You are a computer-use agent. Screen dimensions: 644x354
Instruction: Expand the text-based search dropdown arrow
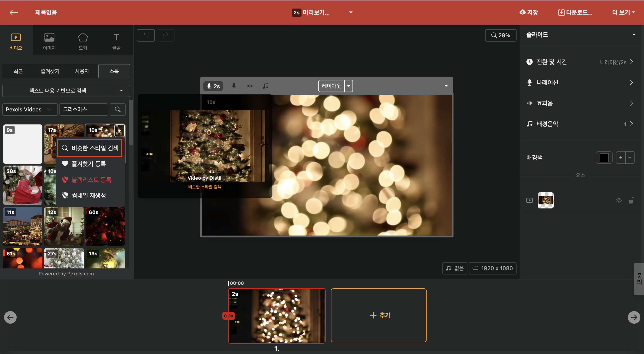pos(121,91)
